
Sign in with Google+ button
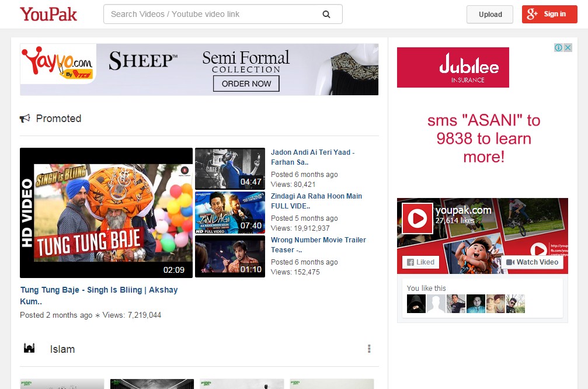tap(549, 14)
